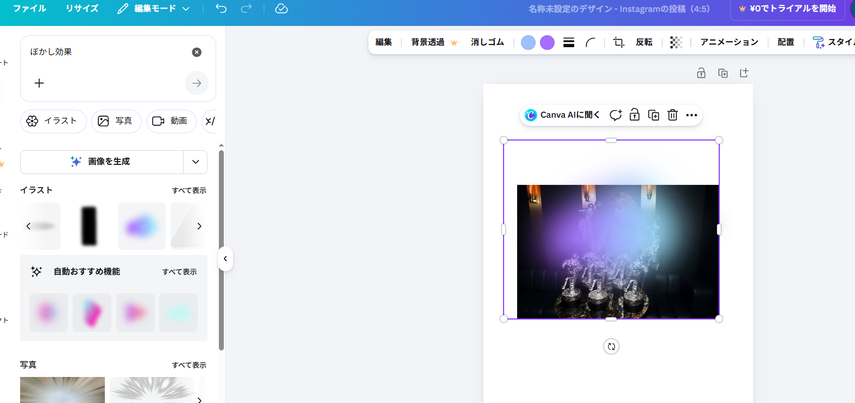855x403 pixels.
Task: Click すべて表示 for 写真 section
Action: tap(189, 365)
